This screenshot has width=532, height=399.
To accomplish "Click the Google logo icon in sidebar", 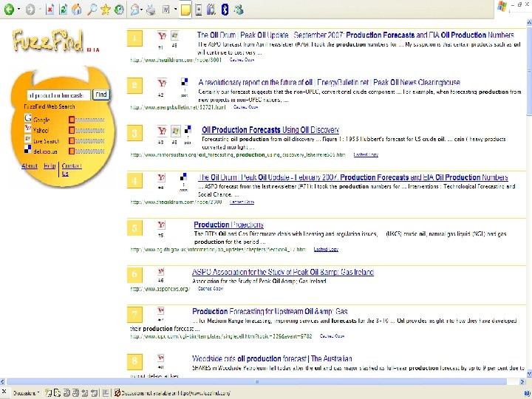I will (x=28, y=117).
